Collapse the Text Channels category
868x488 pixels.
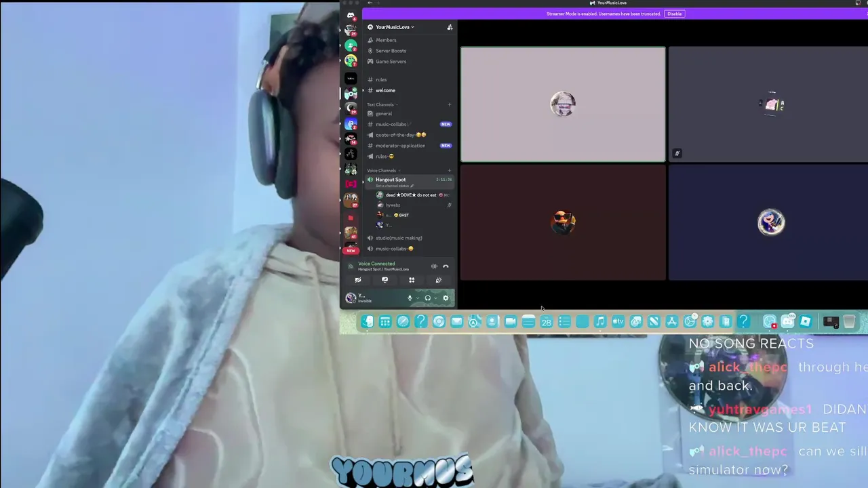tap(382, 104)
